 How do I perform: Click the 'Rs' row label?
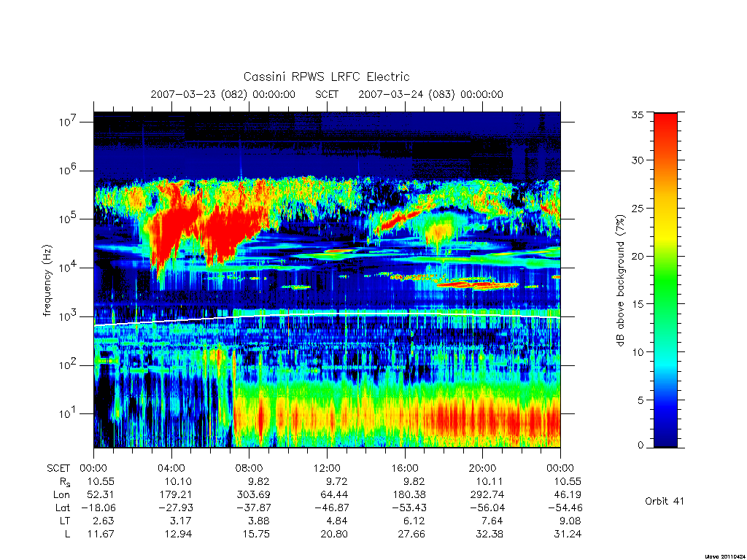point(65,482)
